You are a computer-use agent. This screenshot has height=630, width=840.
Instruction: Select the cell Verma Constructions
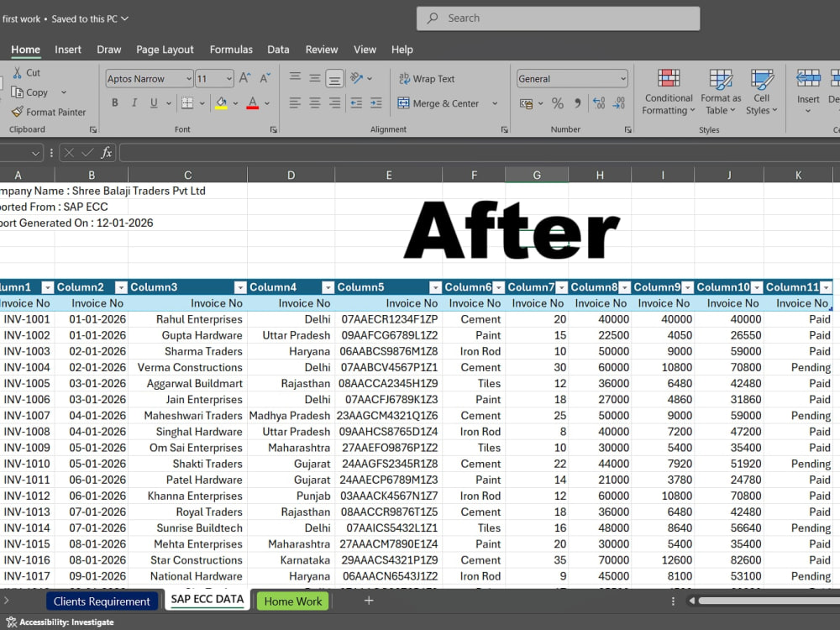(187, 368)
